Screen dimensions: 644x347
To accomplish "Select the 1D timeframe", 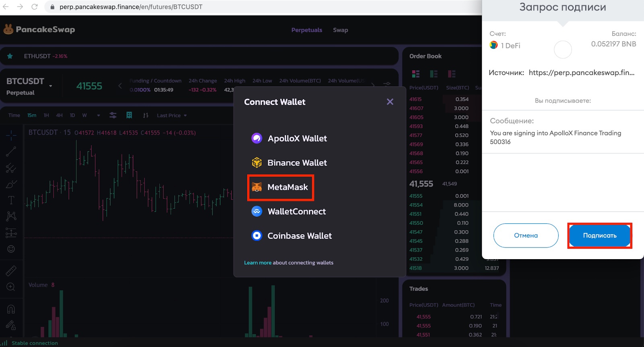I will click(x=72, y=115).
